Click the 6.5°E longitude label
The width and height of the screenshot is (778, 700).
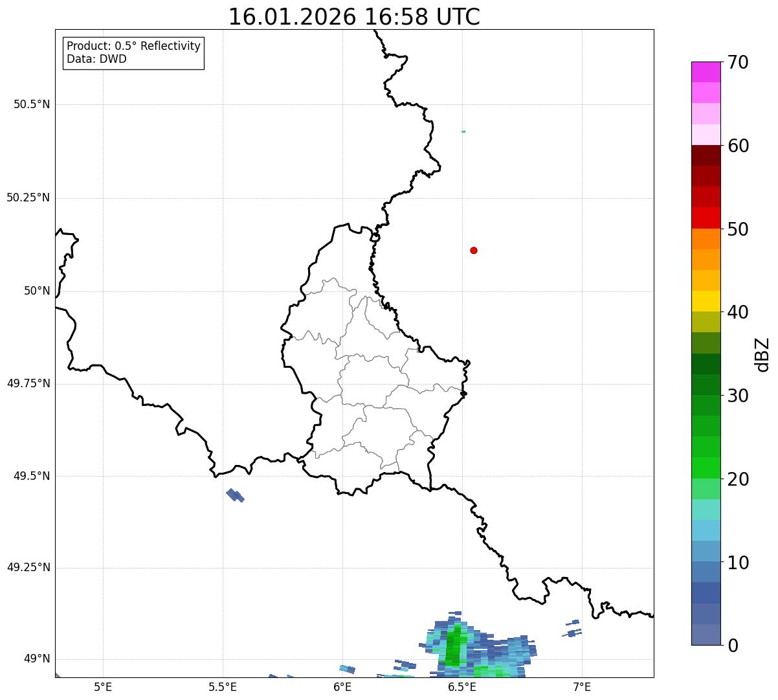(x=463, y=687)
